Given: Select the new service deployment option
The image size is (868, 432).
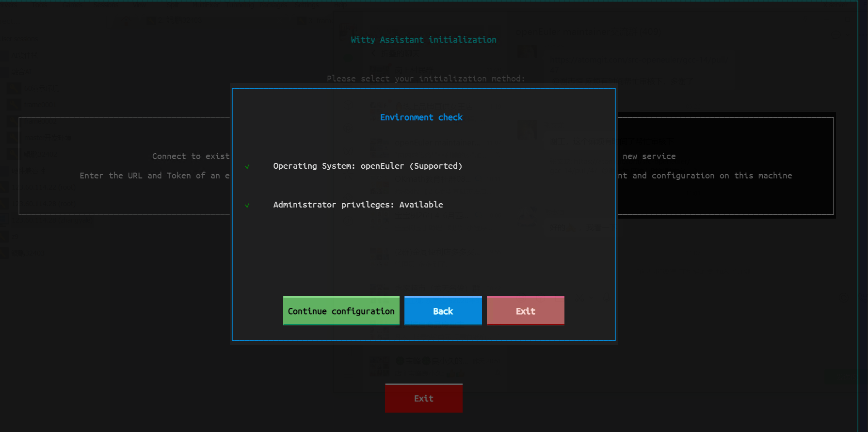Looking at the screenshot, I should click(725, 166).
